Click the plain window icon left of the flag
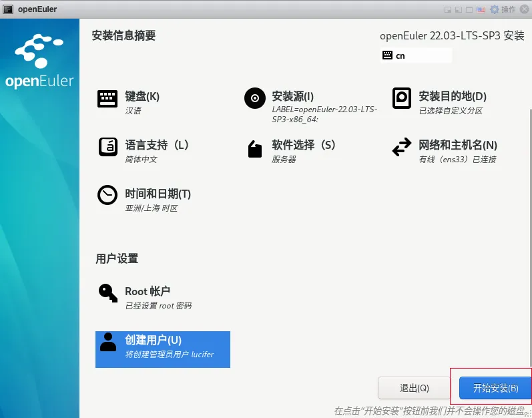The width and height of the screenshot is (532, 418). [x=469, y=9]
